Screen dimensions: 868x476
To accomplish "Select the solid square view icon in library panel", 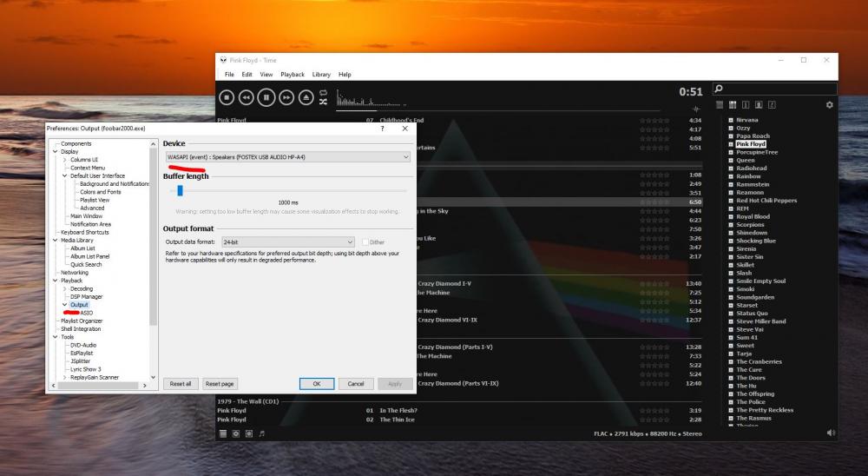I will coord(720,105).
